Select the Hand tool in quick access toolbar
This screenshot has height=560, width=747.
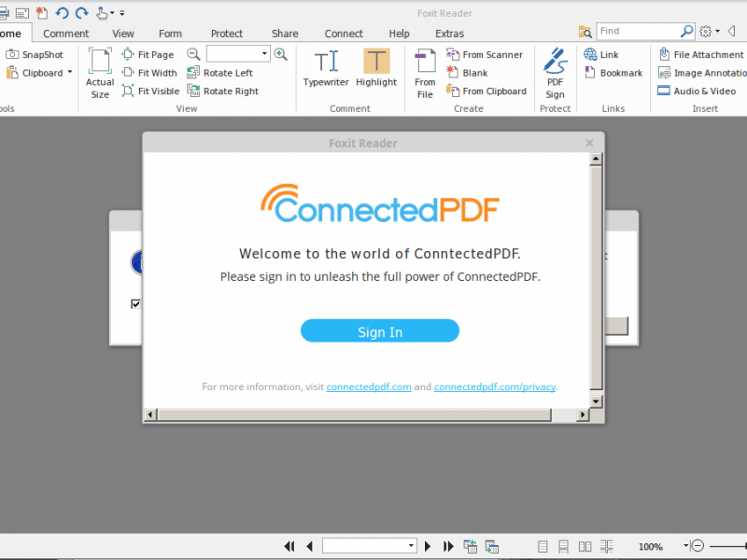pos(102,13)
